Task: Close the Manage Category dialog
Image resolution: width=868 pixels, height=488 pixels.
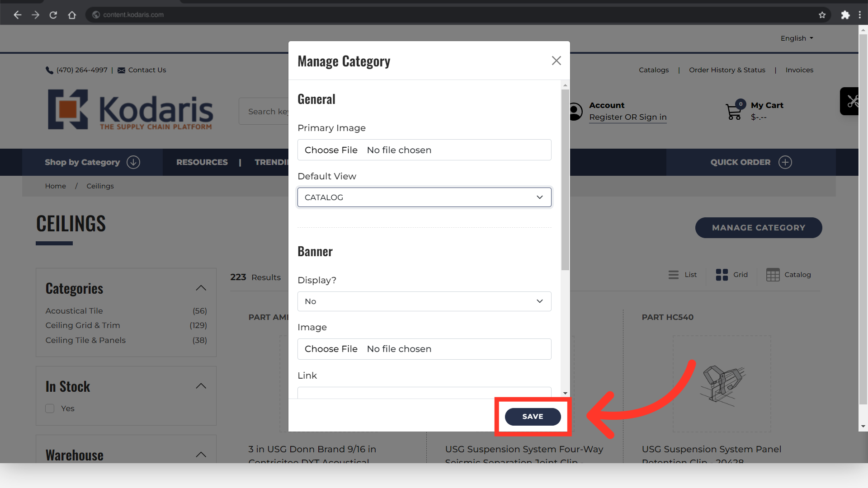Action: tap(556, 61)
